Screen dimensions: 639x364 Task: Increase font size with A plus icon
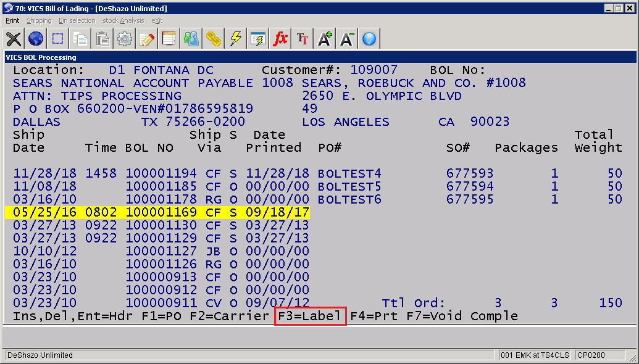[324, 39]
